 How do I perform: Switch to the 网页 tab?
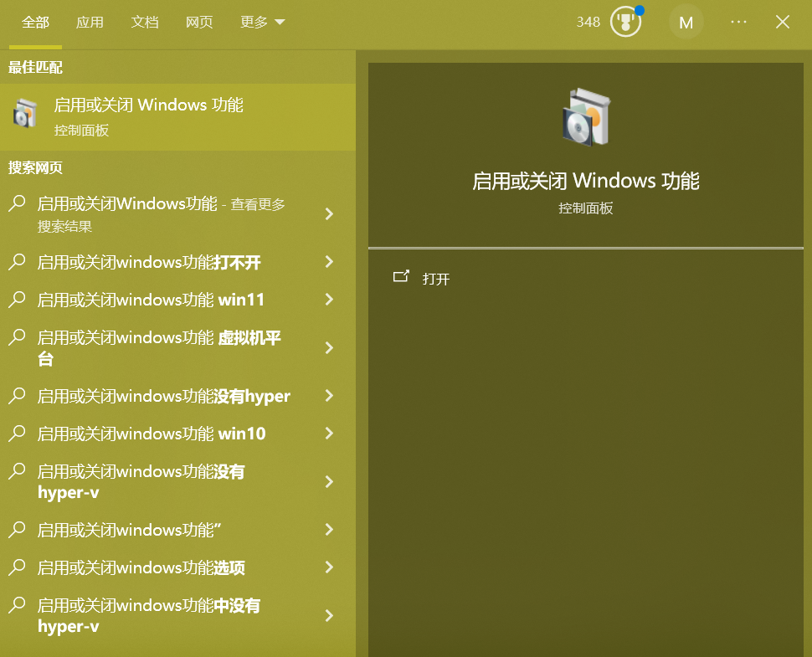tap(199, 23)
